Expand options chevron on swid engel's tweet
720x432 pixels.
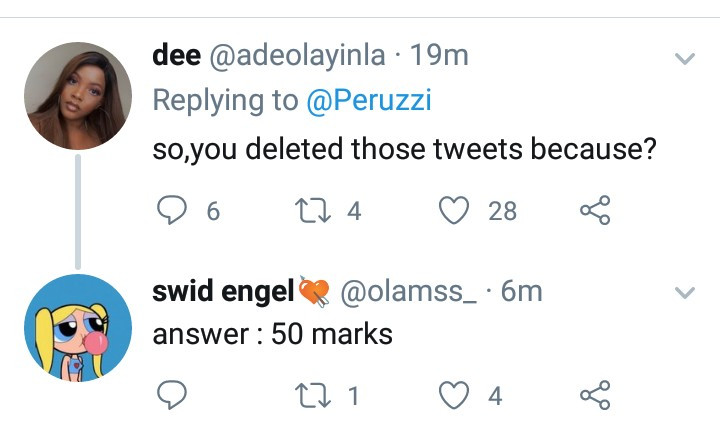(x=685, y=293)
